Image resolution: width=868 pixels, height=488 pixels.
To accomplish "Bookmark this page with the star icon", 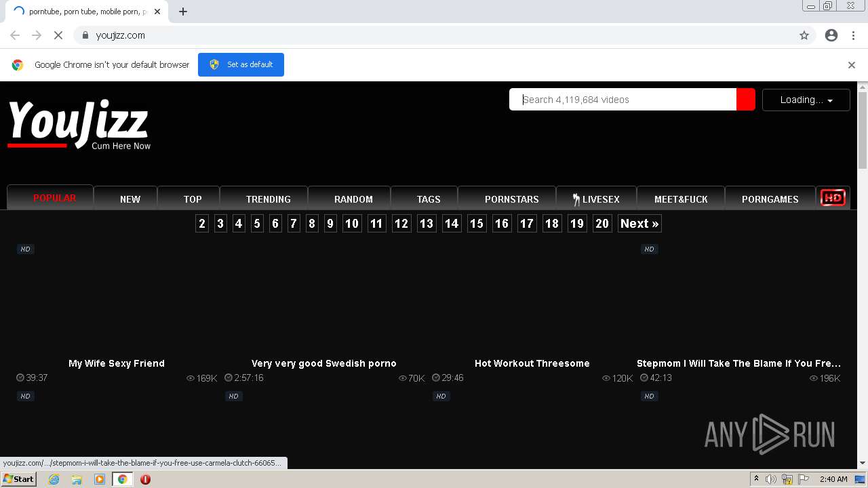I will click(804, 35).
